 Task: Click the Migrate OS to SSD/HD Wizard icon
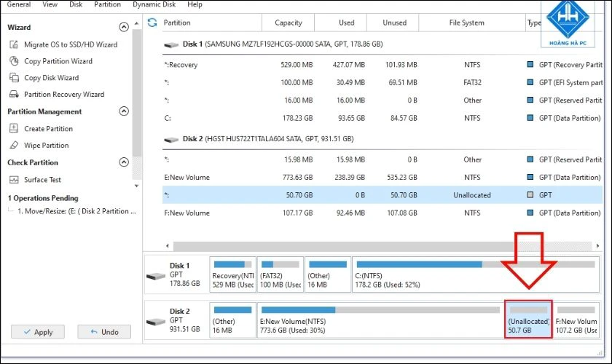[x=14, y=44]
